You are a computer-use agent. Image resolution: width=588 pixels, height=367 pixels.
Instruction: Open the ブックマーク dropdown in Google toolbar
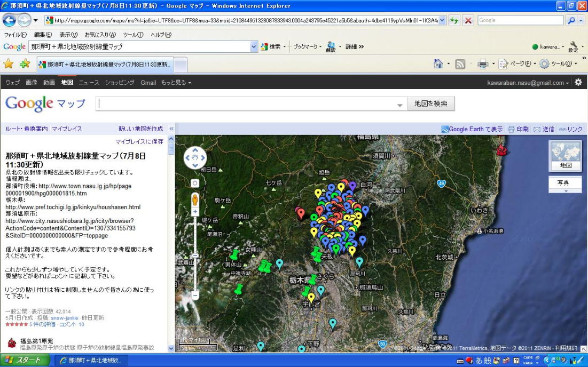(x=307, y=47)
